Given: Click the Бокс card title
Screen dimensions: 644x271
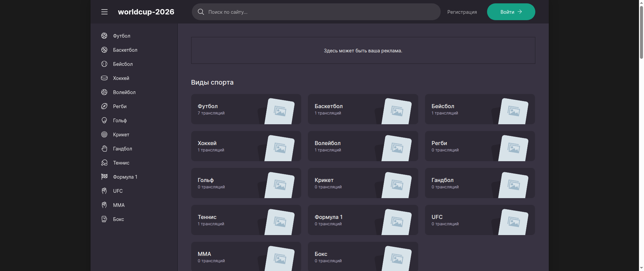Looking at the screenshot, I should (321, 254).
